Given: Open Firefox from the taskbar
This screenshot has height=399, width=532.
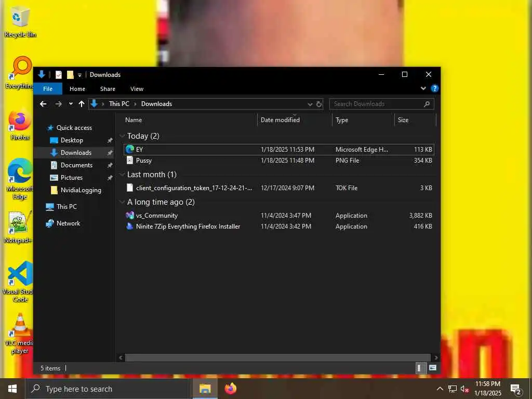Looking at the screenshot, I should (x=230, y=389).
